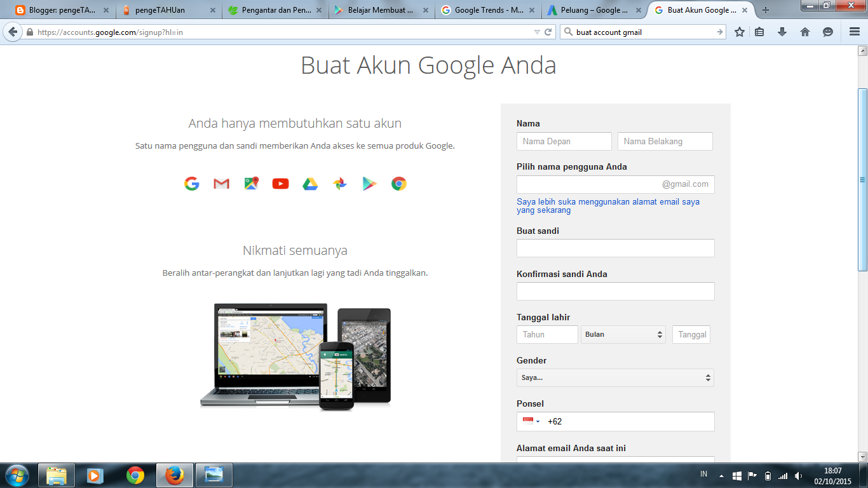The width and height of the screenshot is (868, 488).
Task: Click the bookmark star icon
Action: point(740,32)
